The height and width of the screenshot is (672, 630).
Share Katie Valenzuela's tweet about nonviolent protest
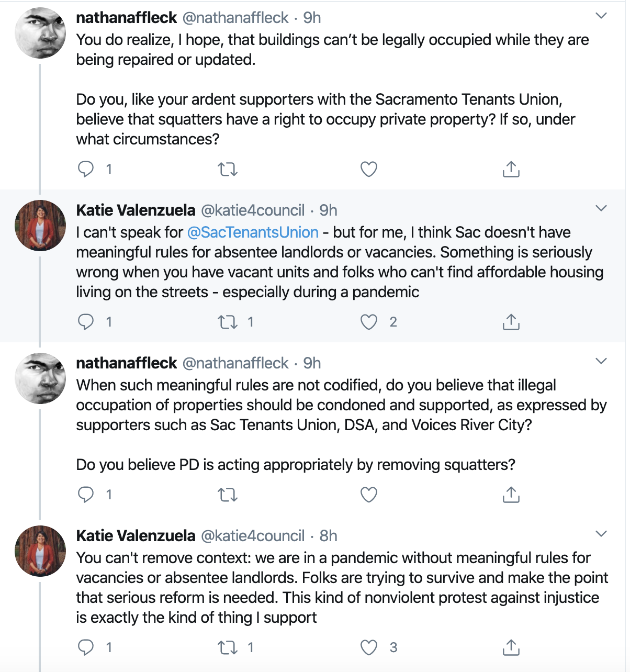(511, 647)
